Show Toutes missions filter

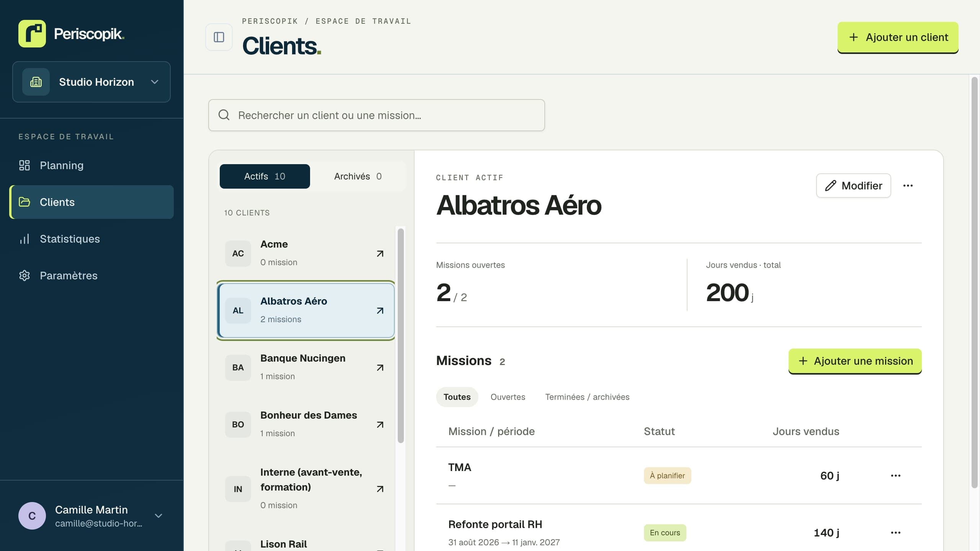point(457,397)
